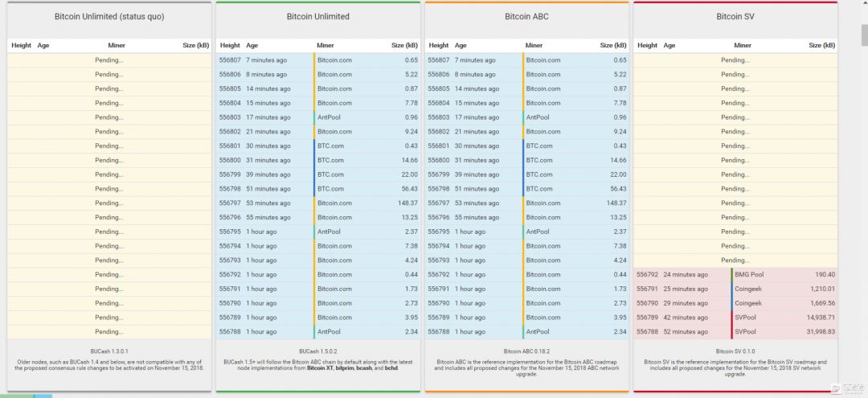The image size is (868, 398).
Task: Click the Bitcoin ABC panel title
Action: pyautogui.click(x=527, y=16)
